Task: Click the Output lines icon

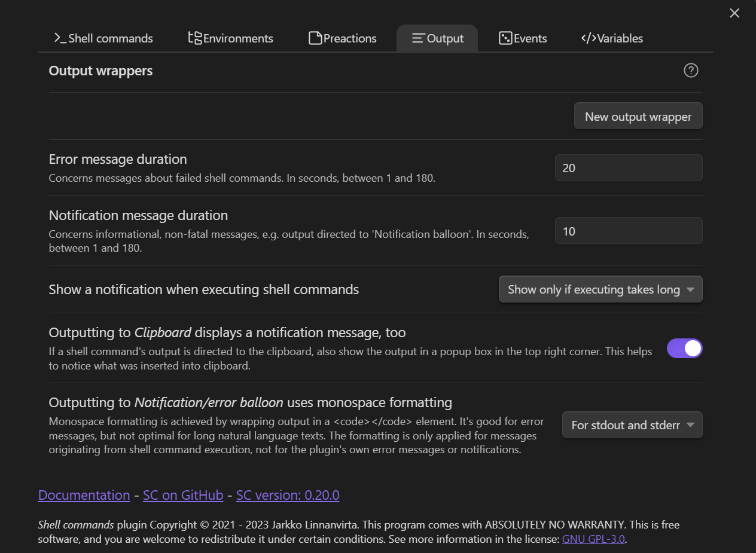Action: pyautogui.click(x=419, y=38)
